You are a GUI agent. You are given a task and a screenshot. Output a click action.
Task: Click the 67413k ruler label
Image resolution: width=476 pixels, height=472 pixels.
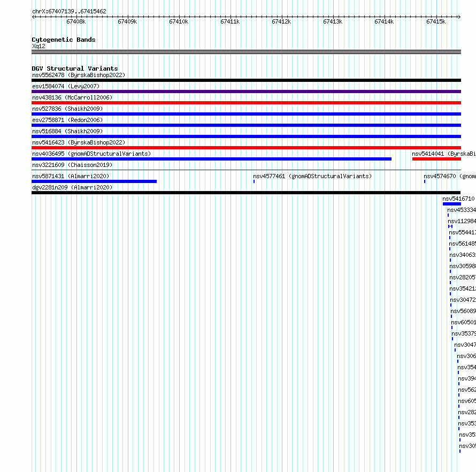tap(333, 21)
